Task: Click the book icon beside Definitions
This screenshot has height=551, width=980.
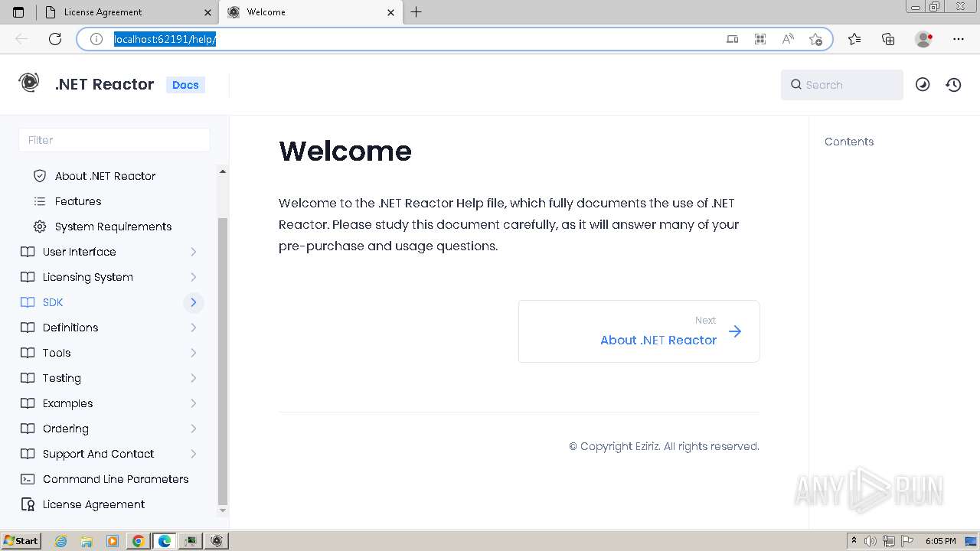Action: tap(28, 328)
